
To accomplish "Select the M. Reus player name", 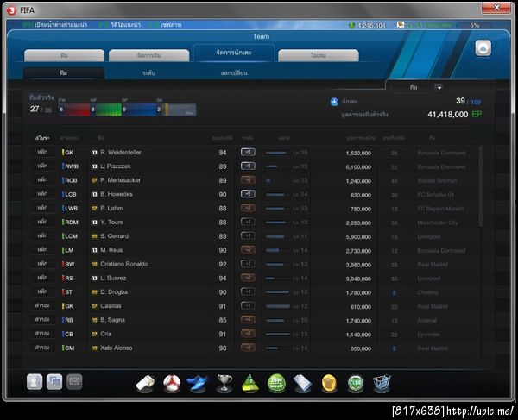I will click(111, 250).
